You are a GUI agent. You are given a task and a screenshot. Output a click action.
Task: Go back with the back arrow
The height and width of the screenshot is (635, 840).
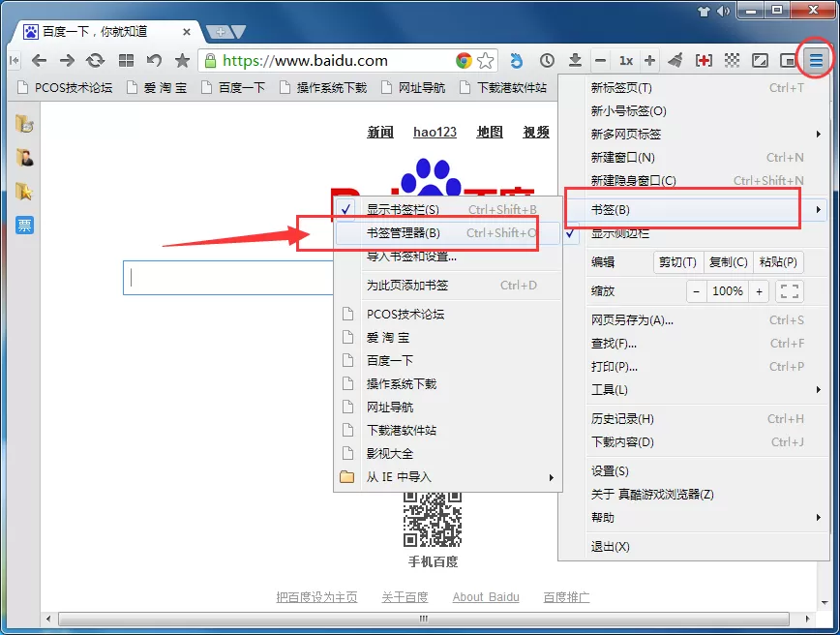pos(39,61)
